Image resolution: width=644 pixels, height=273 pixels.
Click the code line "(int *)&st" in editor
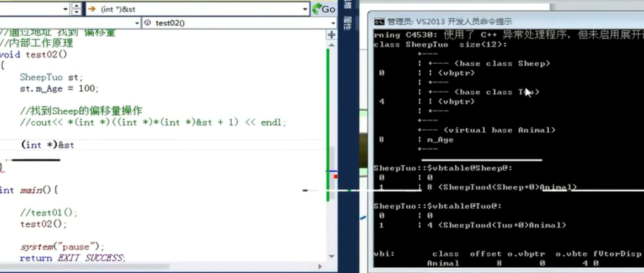point(48,145)
